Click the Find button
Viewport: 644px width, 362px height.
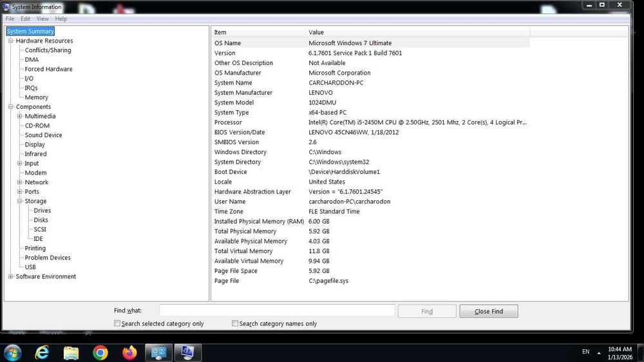tap(427, 312)
